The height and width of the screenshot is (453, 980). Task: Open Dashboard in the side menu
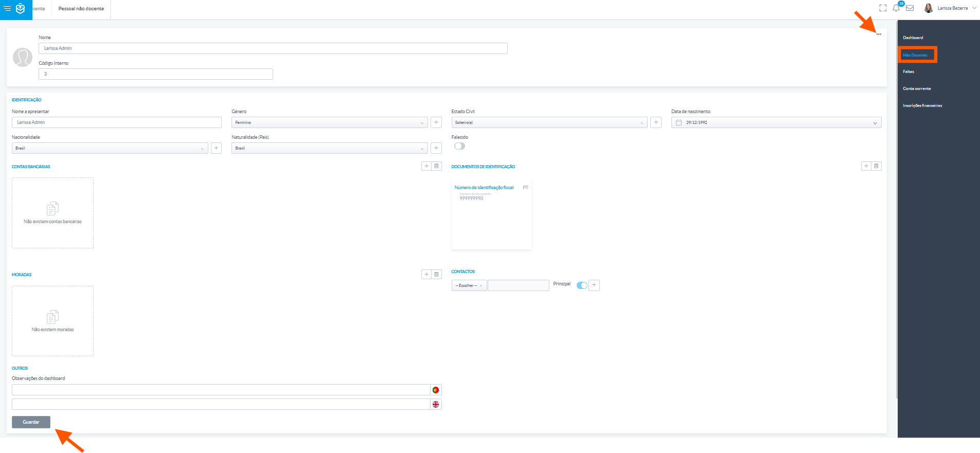coord(913,38)
